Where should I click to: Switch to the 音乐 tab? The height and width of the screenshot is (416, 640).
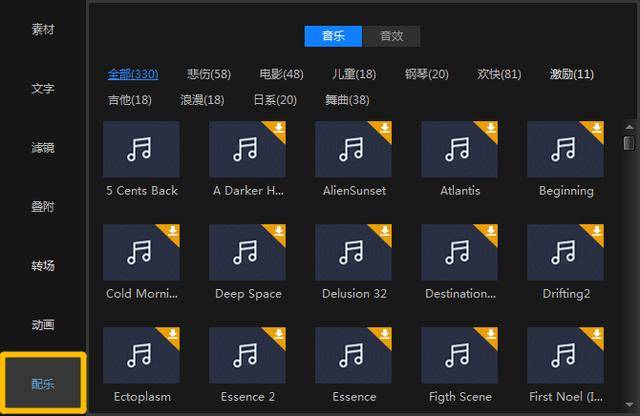[x=333, y=36]
